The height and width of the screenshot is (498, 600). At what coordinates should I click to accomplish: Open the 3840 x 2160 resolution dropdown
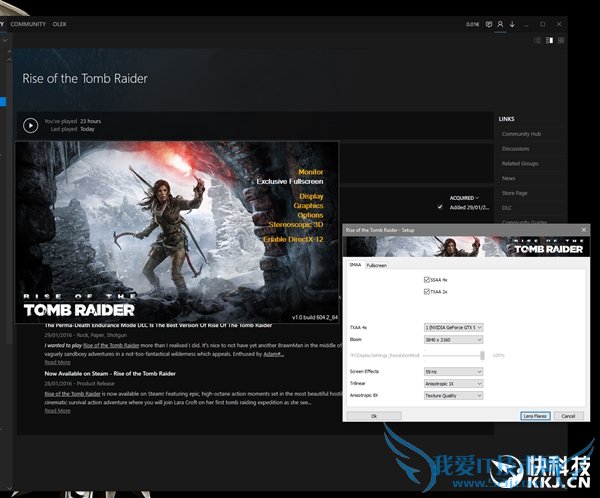pos(453,340)
